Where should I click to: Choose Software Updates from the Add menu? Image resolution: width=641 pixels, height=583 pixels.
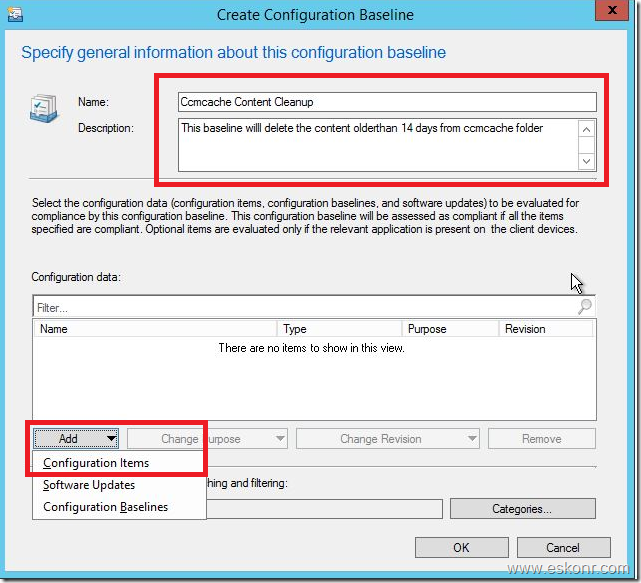(x=119, y=485)
